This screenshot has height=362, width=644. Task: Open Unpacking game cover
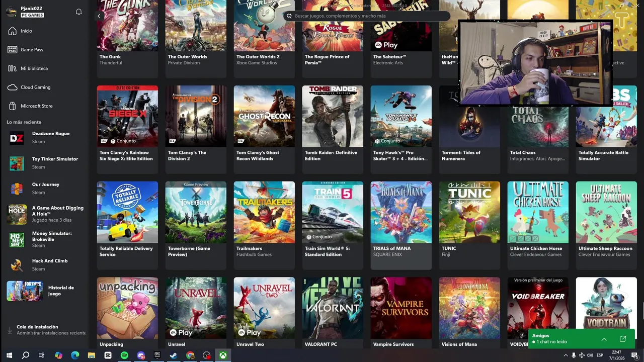(x=127, y=308)
